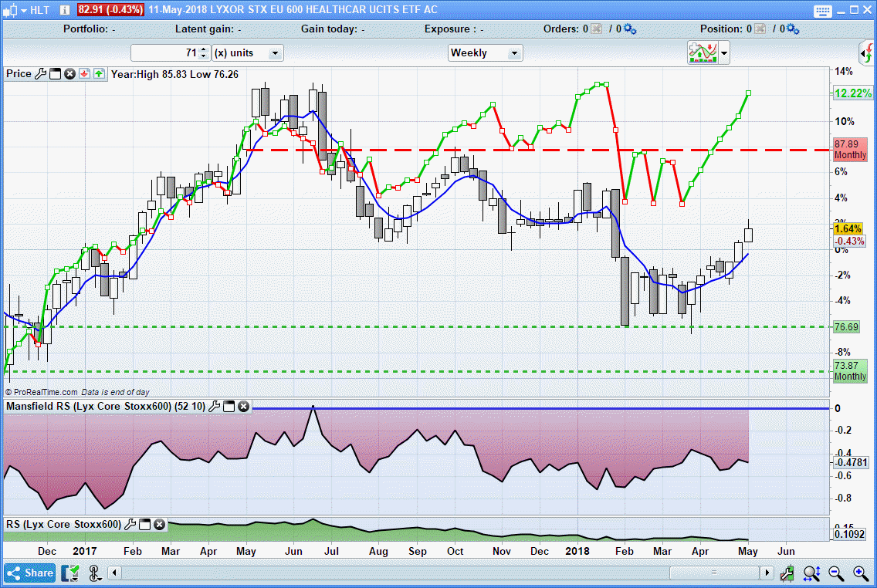Open the chart templates icon with green check
This screenshot has width=877, height=588.
tap(70, 573)
